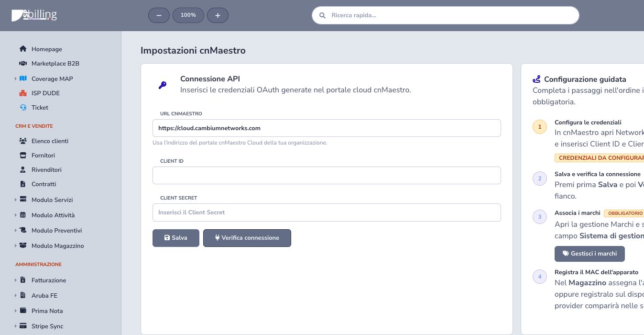The height and width of the screenshot is (335, 644).
Task: Open Marketplace B2B menu item
Action: click(55, 64)
